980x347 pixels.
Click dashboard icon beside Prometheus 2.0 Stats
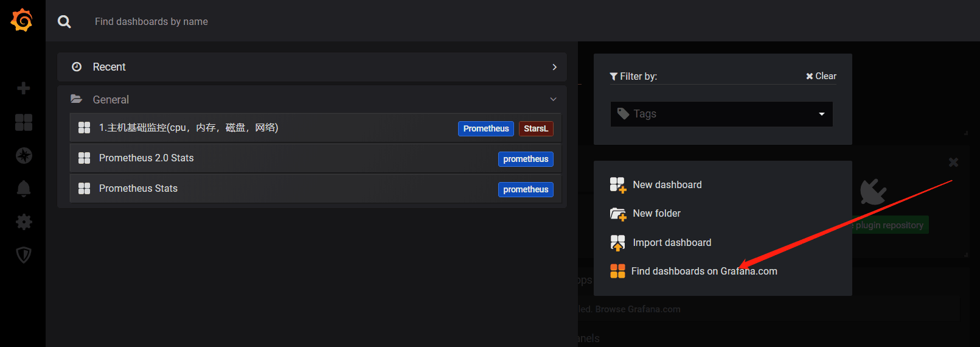click(85, 158)
